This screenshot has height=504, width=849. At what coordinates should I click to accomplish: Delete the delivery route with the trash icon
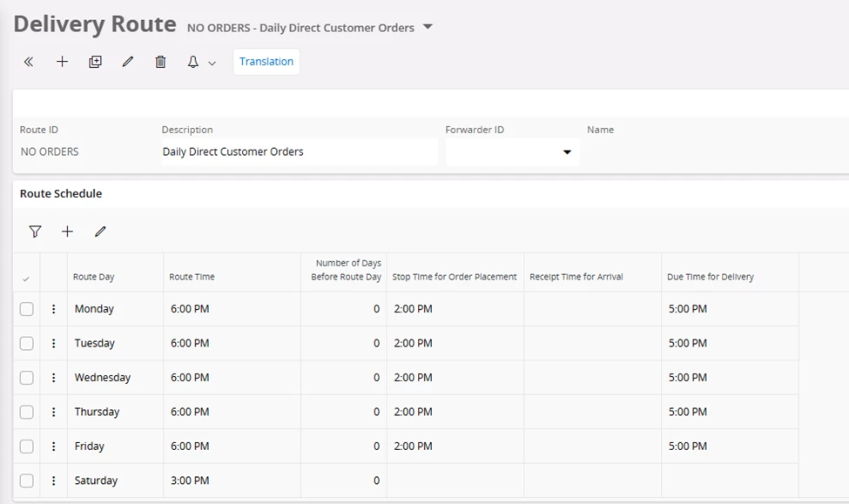[160, 62]
